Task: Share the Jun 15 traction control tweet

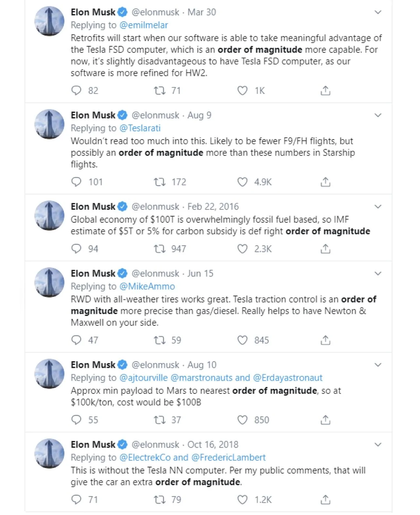Action: click(325, 340)
